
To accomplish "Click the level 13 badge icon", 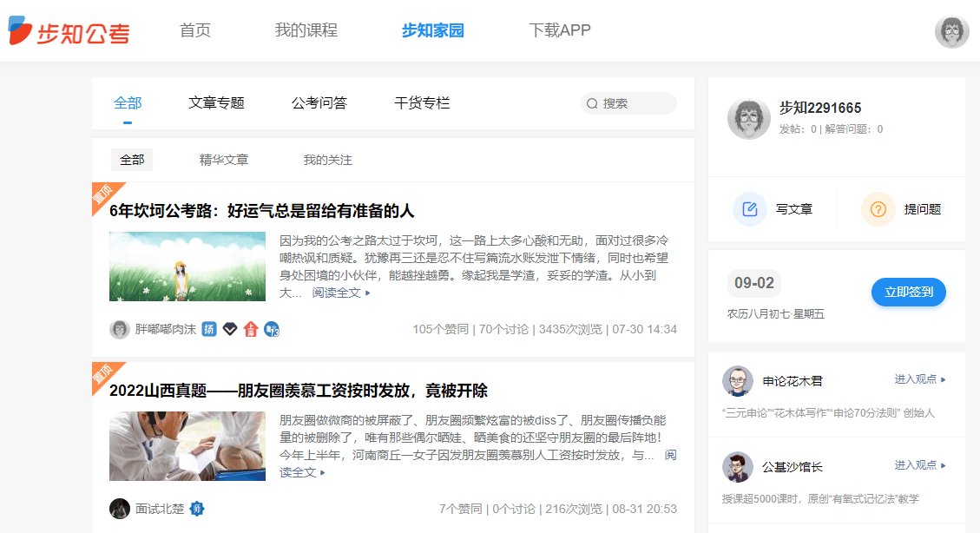I will (x=272, y=329).
